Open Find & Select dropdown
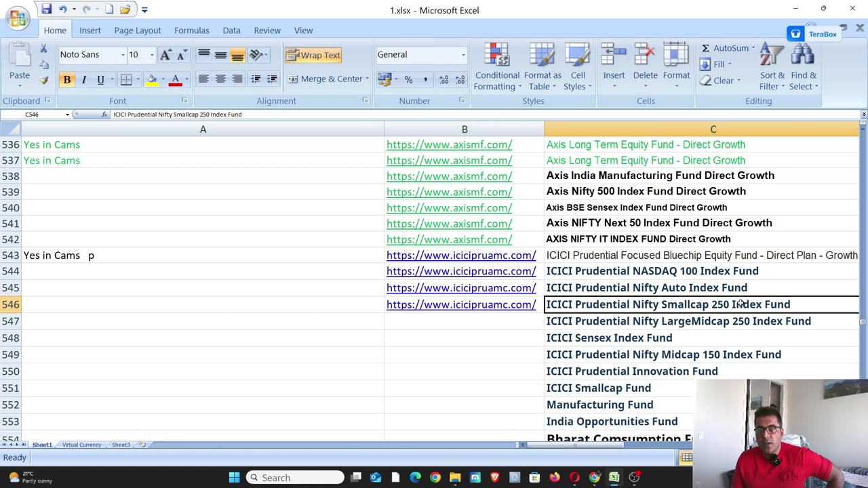Viewport: 868px width, 488px height. 804,66
